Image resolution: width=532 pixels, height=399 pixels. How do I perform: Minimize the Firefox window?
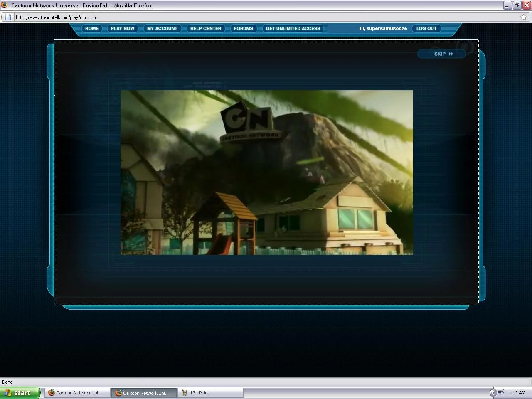[x=507, y=5]
